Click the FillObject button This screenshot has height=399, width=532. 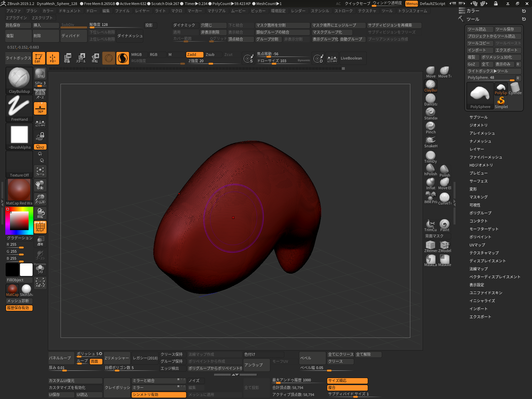[x=19, y=280]
